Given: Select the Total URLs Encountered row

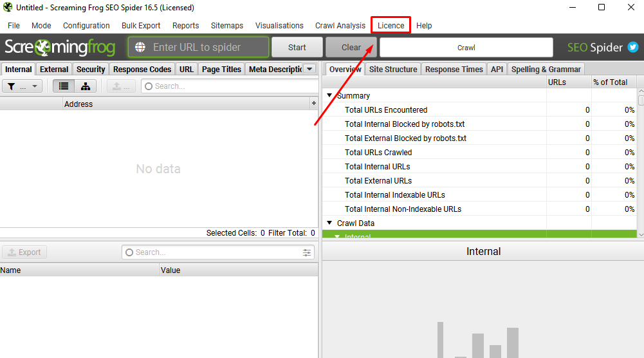Looking at the screenshot, I should point(480,109).
